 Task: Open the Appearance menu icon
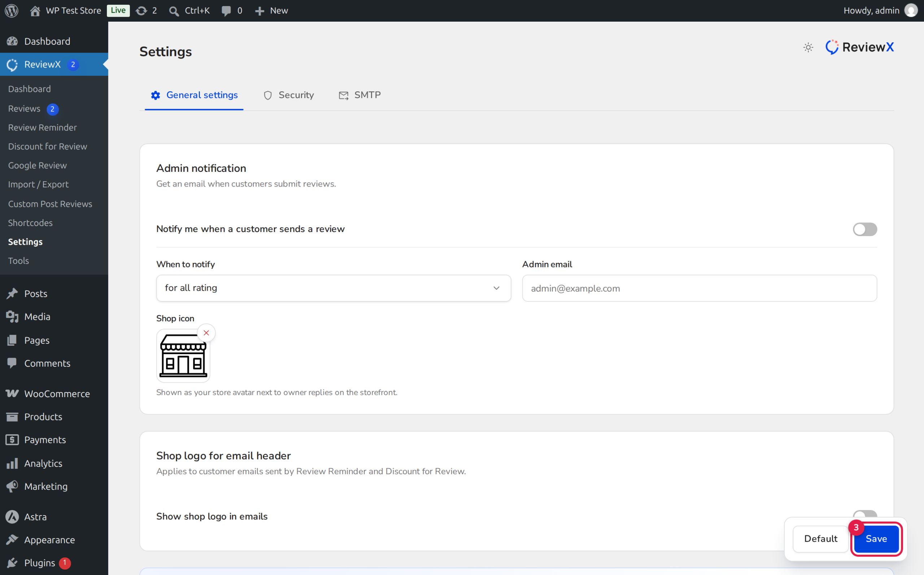coord(12,540)
